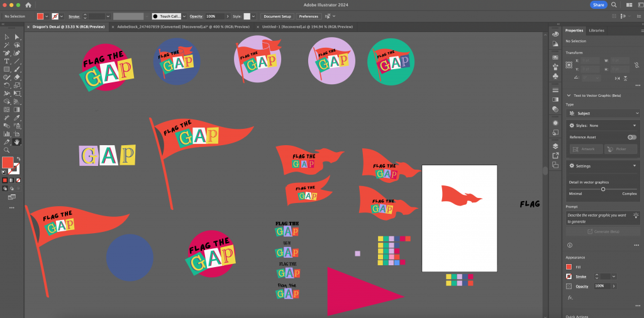Expand the Styles: None section
Image resolution: width=644 pixels, height=318 pixels.
click(634, 126)
